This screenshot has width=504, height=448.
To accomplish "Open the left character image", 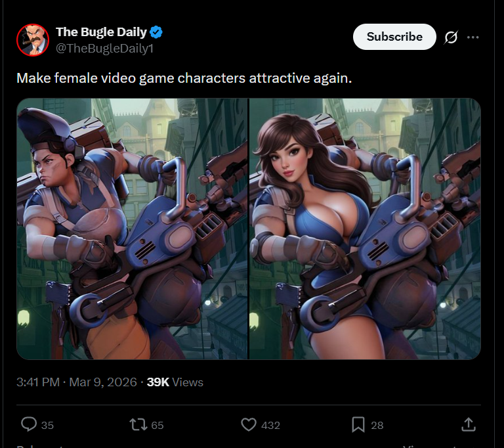I will (x=132, y=229).
